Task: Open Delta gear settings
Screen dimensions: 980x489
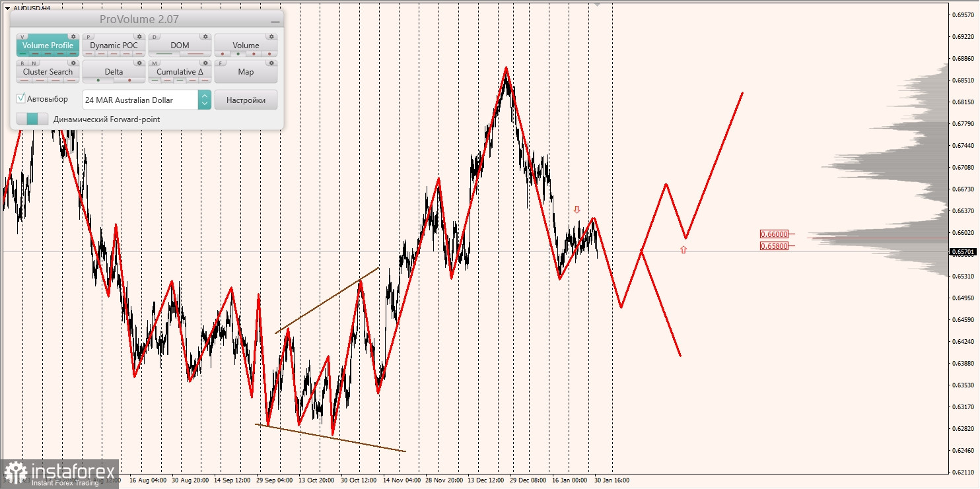Action: click(x=139, y=63)
